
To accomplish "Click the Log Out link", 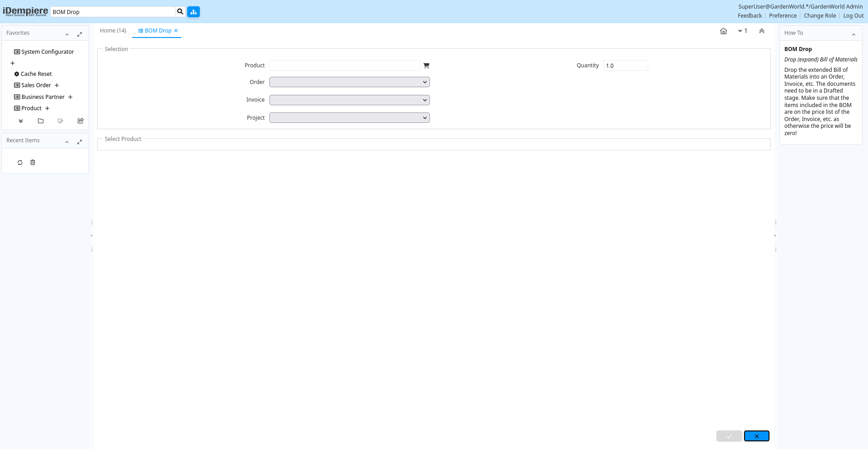I will [x=853, y=16].
